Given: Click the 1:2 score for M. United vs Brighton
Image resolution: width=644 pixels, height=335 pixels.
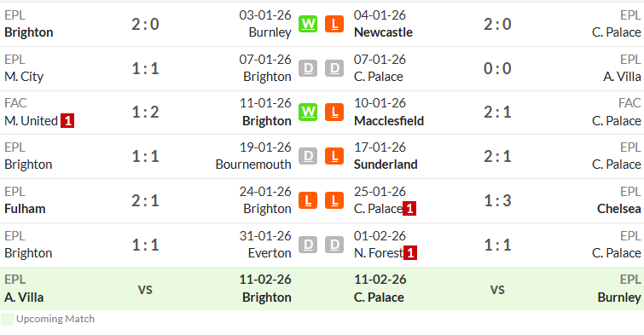Looking at the screenshot, I should click(145, 112).
